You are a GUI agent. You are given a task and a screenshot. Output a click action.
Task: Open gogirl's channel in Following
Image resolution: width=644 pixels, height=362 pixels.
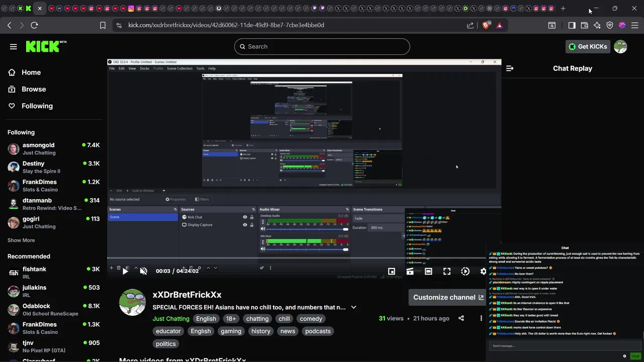pyautogui.click(x=54, y=223)
